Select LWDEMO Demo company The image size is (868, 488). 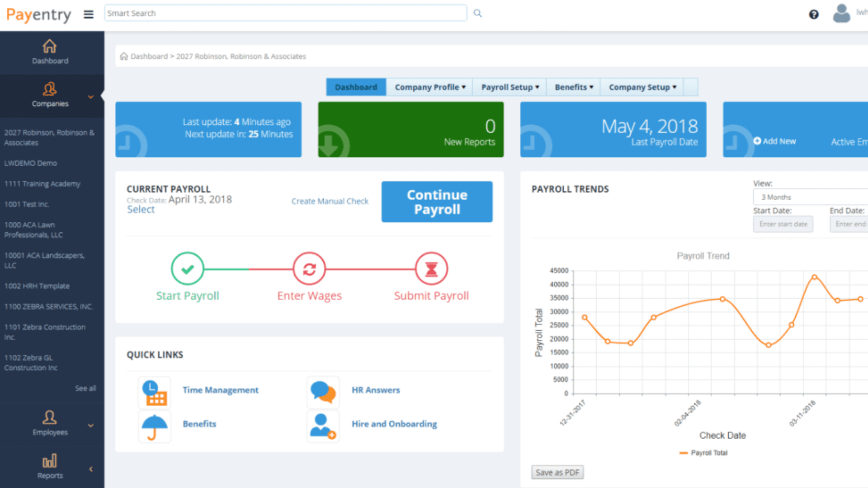31,163
